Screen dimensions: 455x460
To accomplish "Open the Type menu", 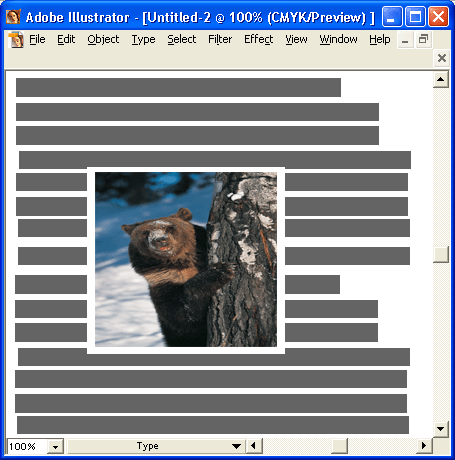I will click(x=143, y=39).
